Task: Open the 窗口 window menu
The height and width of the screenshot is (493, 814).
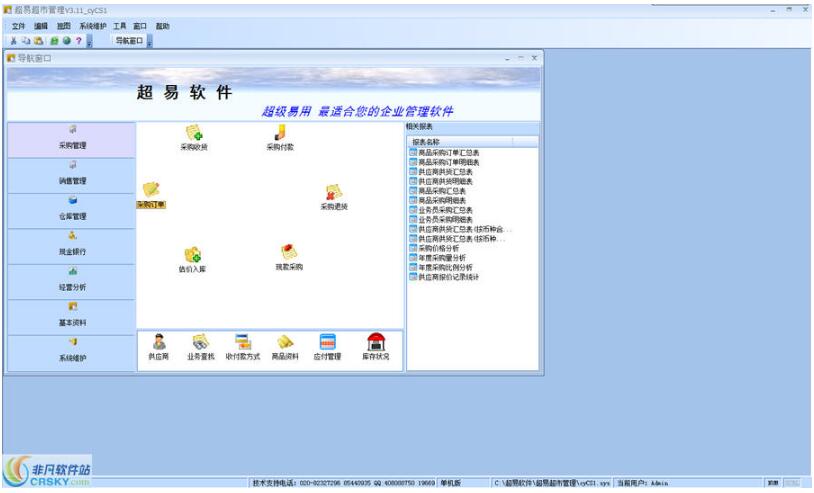Action: tap(140, 26)
